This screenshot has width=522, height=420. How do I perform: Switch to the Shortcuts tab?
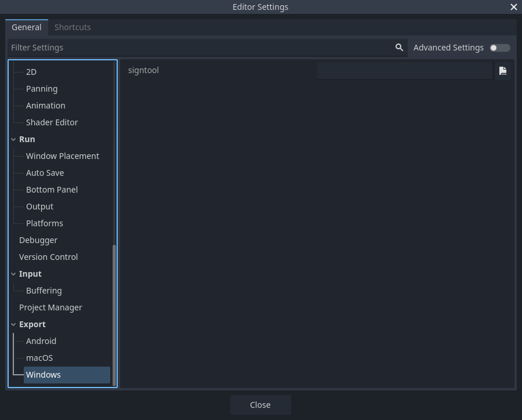coord(72,27)
